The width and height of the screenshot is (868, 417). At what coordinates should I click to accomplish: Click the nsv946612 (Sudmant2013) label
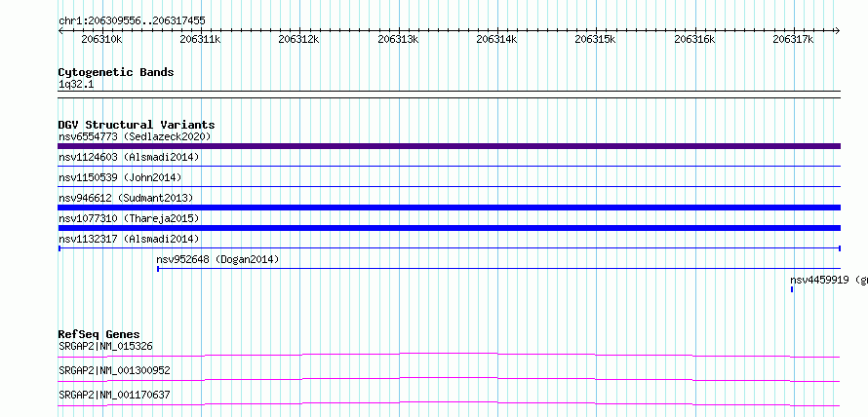126,198
